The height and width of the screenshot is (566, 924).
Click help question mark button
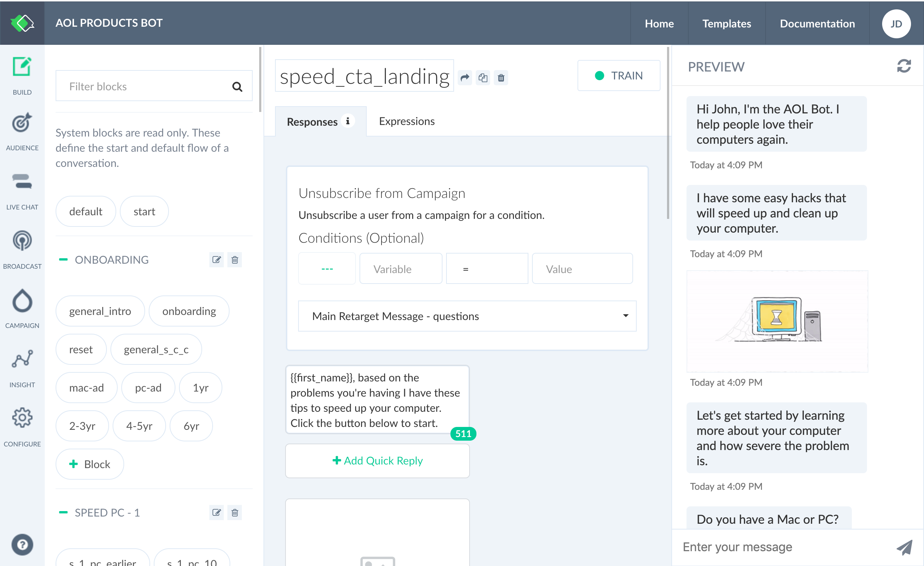click(22, 544)
